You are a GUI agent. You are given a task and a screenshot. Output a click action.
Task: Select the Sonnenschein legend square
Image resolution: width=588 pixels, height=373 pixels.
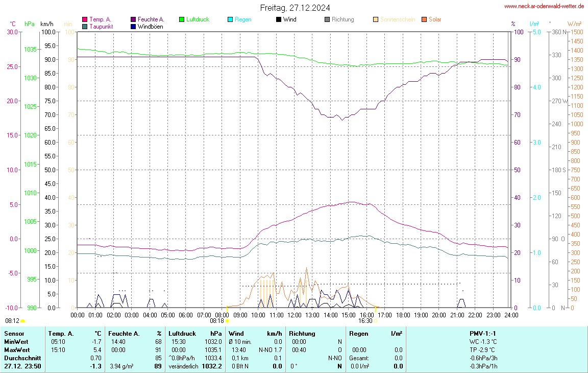(376, 20)
